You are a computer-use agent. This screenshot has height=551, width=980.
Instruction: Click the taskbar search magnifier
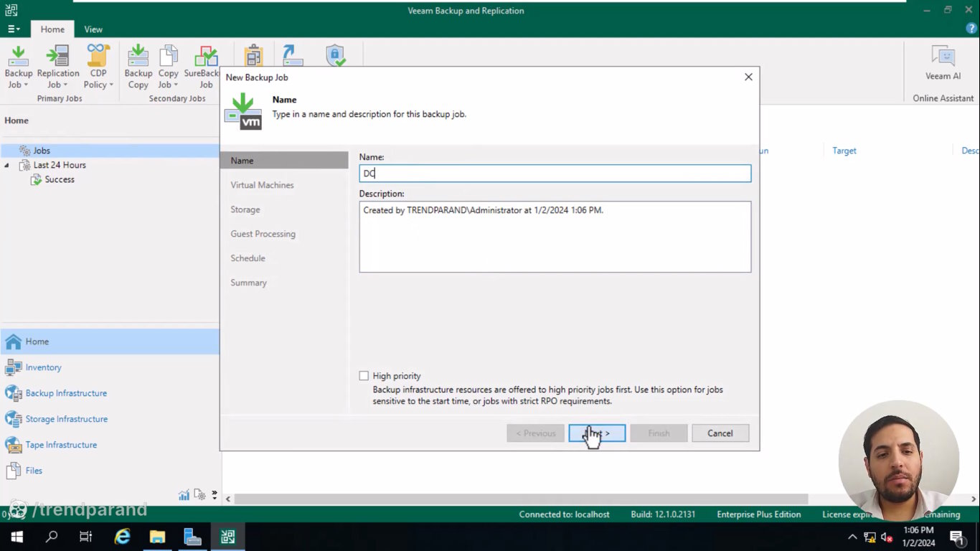(x=52, y=537)
